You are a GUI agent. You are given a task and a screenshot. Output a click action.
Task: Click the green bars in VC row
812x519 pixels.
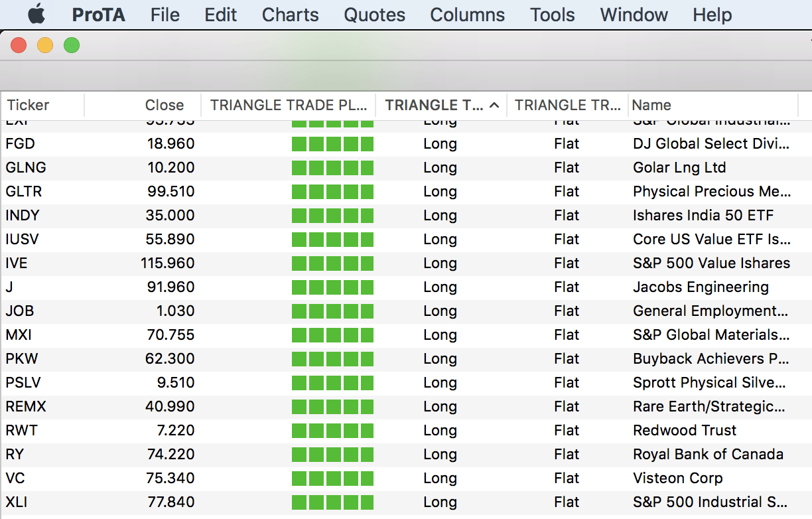click(x=332, y=478)
